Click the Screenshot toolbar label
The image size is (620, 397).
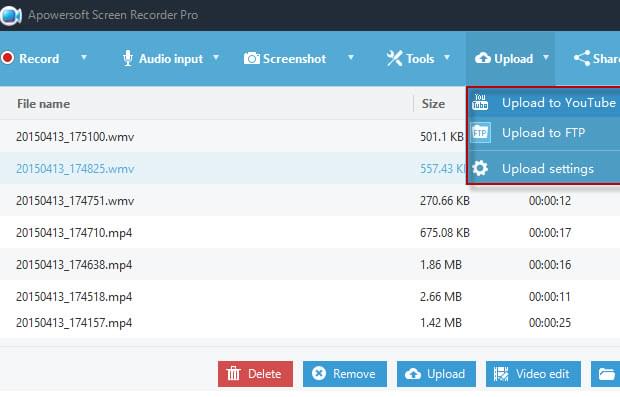295,59
